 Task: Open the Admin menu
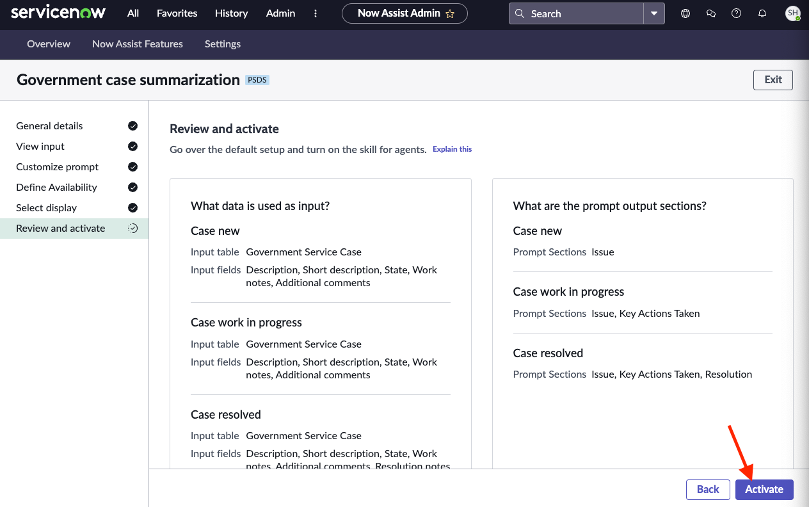coord(281,13)
